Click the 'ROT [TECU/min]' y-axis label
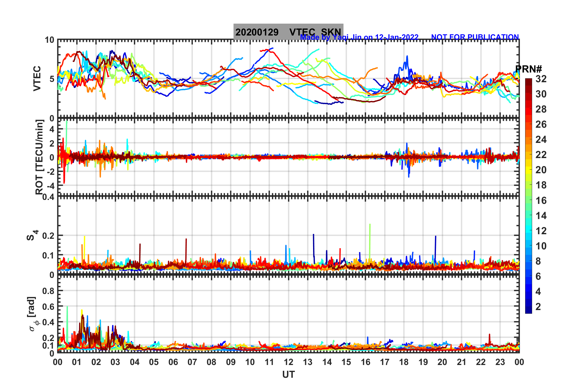 point(39,157)
